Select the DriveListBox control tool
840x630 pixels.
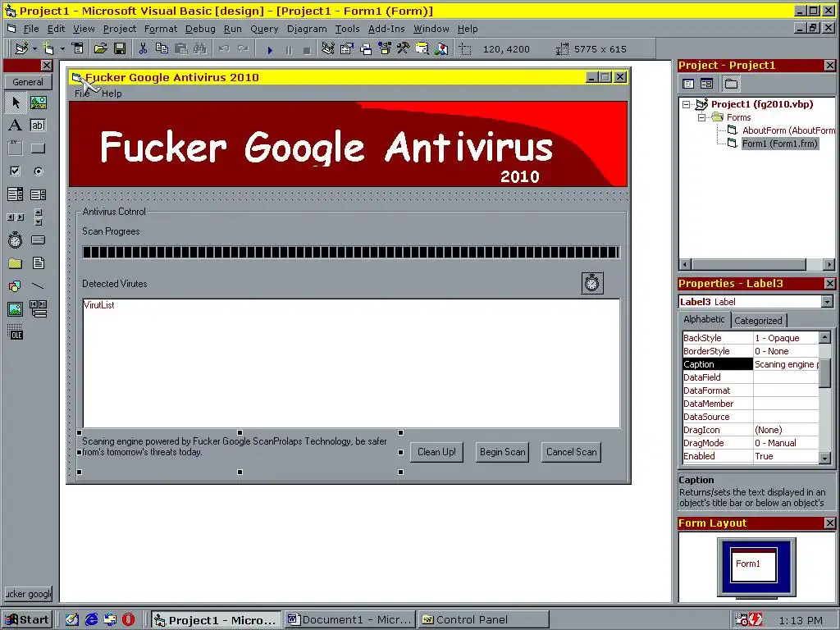tap(38, 240)
